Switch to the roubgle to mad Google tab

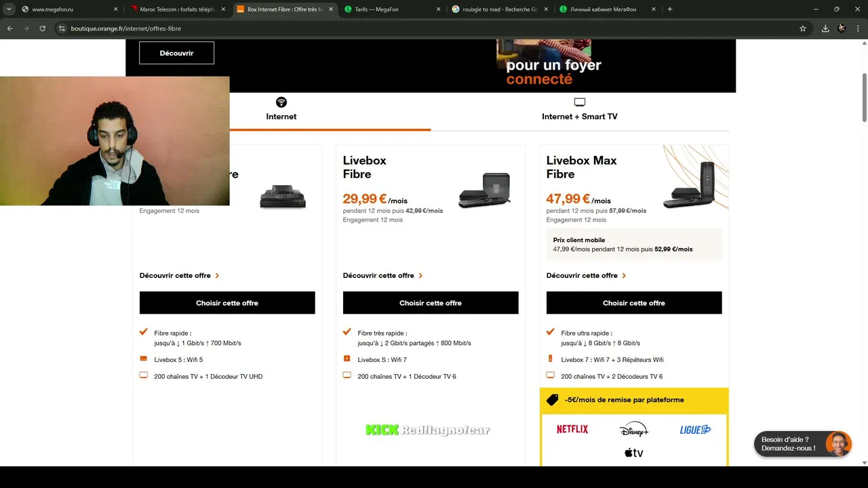point(500,9)
